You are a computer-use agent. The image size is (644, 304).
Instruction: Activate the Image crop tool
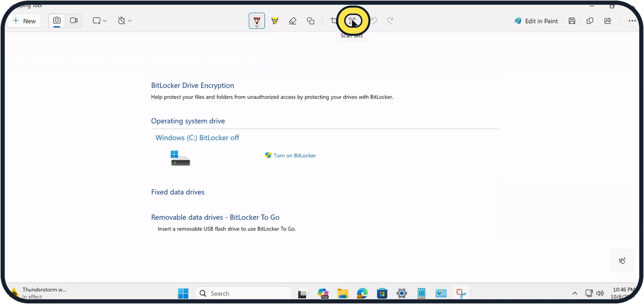coord(334,21)
